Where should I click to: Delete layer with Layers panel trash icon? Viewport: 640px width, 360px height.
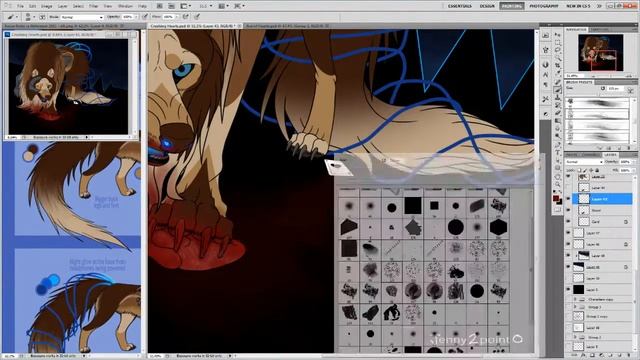(x=630, y=356)
